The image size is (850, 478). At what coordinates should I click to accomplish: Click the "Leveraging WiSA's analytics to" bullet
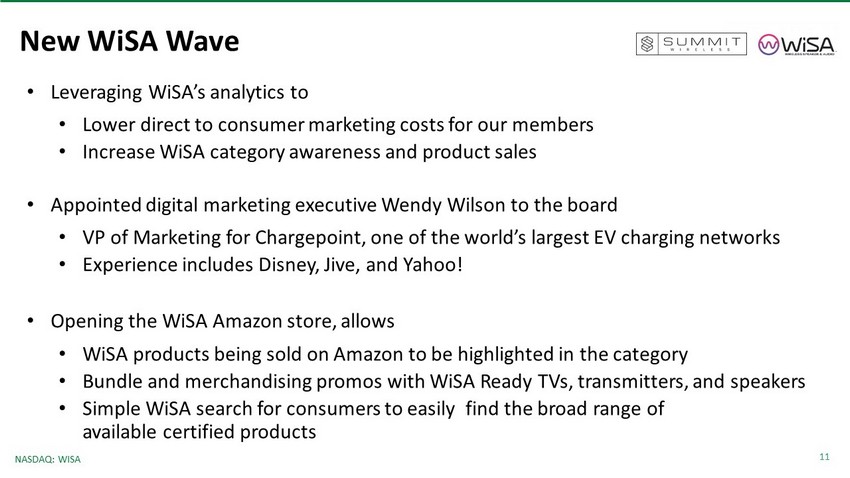pos(179,93)
